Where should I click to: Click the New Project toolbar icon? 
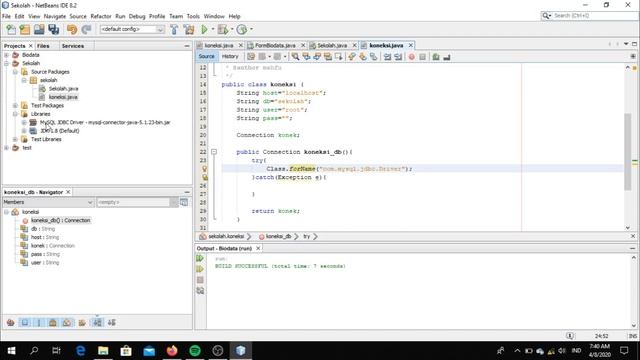(25, 29)
